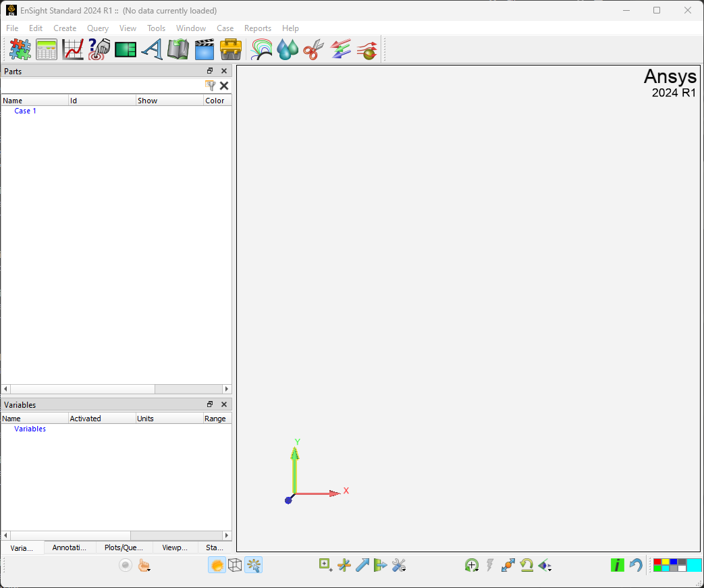Click the fast display lightning icon

[490, 565]
